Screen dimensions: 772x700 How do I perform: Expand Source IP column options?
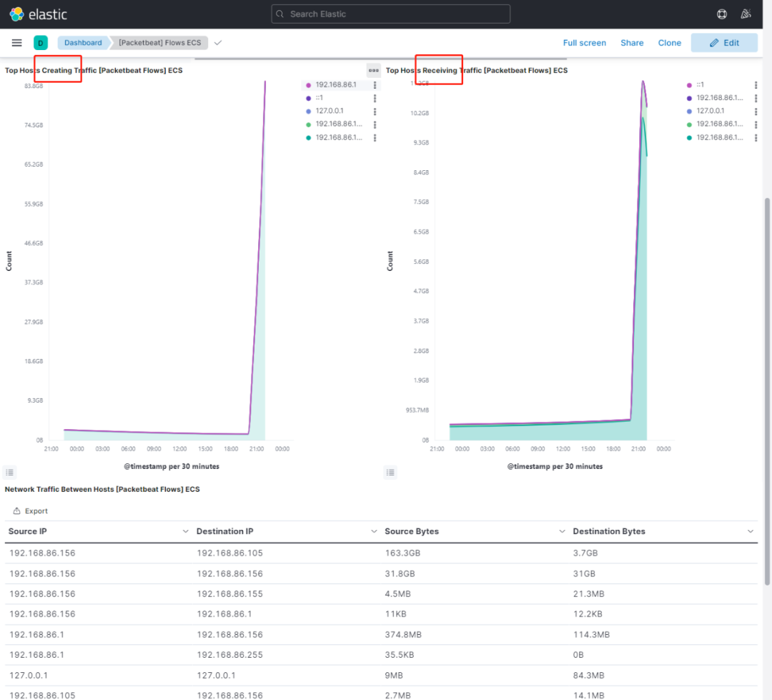(x=185, y=531)
